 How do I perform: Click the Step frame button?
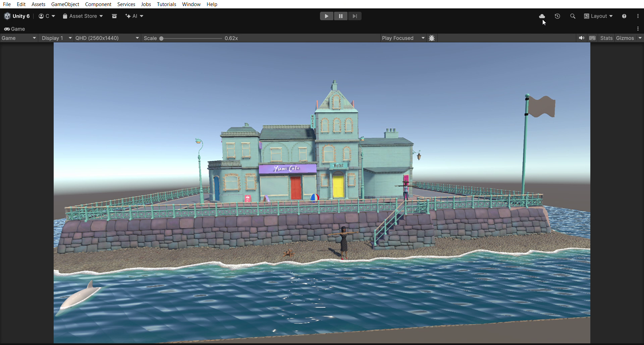[x=355, y=16]
